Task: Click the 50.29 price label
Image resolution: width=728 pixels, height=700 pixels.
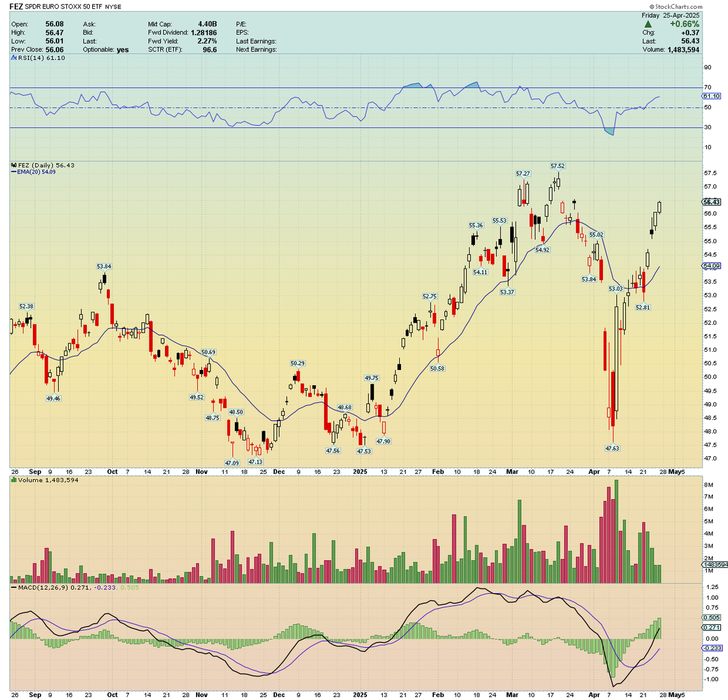Action: 297,363
